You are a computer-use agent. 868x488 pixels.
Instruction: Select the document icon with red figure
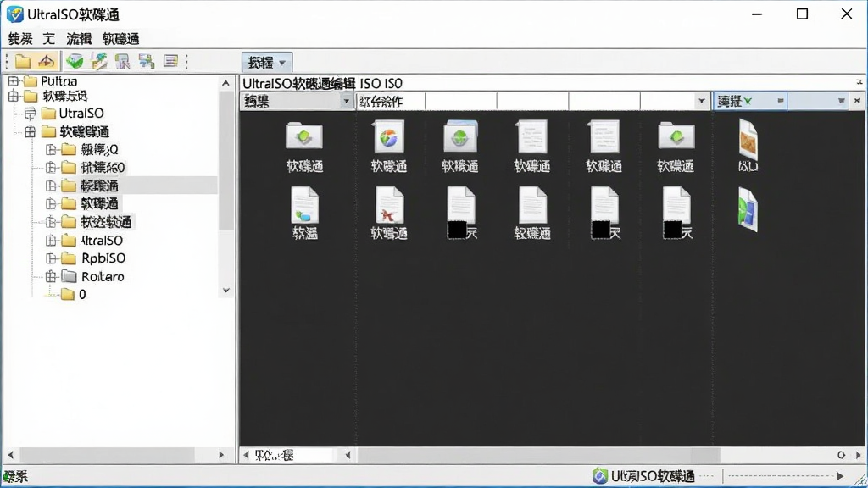[x=389, y=205]
